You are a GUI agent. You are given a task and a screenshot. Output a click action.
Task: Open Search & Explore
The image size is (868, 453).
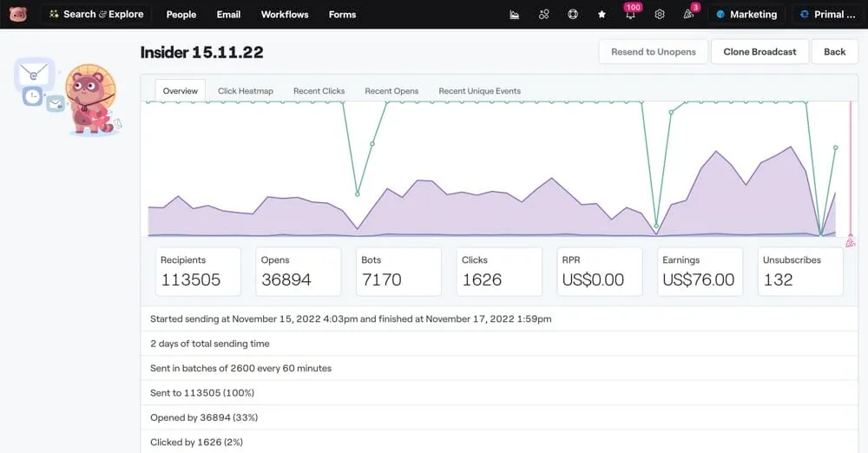(95, 15)
